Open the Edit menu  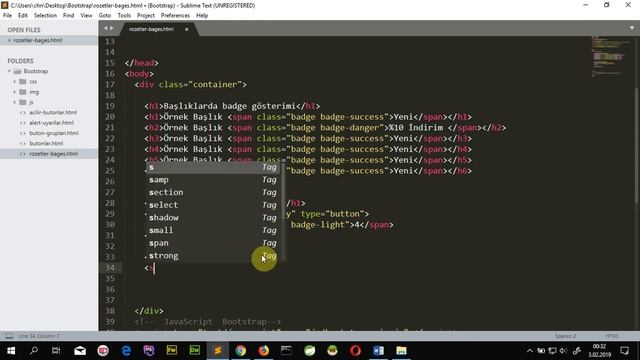pyautogui.click(x=22, y=16)
